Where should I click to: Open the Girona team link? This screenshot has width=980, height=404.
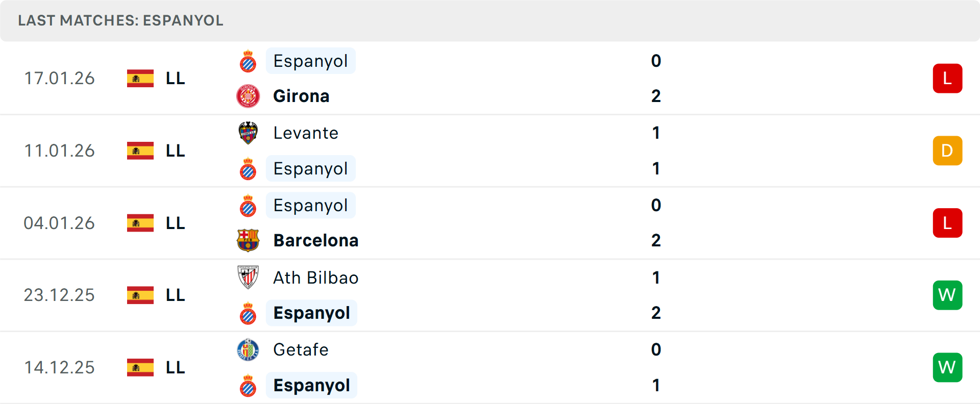click(301, 96)
